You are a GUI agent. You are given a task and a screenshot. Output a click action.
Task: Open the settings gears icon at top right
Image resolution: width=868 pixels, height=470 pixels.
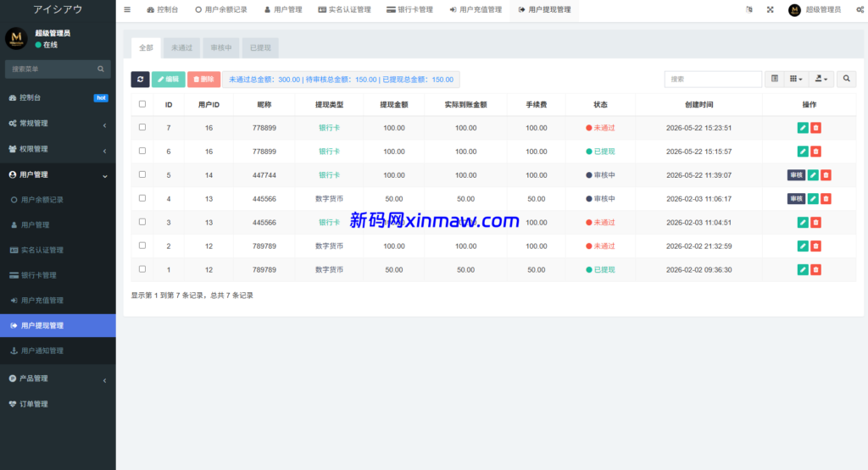[860, 9]
